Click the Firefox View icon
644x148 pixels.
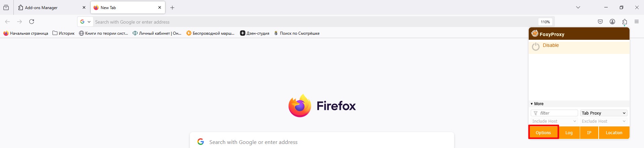coord(6,7)
